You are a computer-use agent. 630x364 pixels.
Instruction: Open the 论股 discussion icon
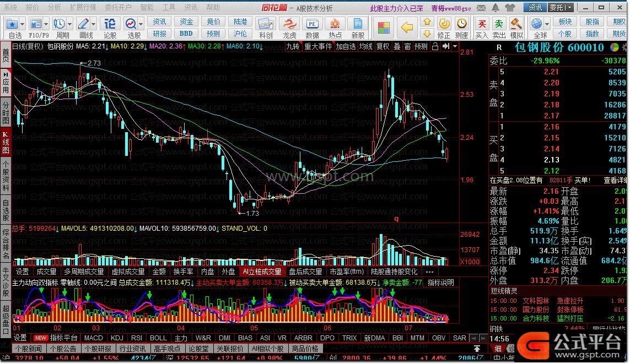click(x=110, y=24)
